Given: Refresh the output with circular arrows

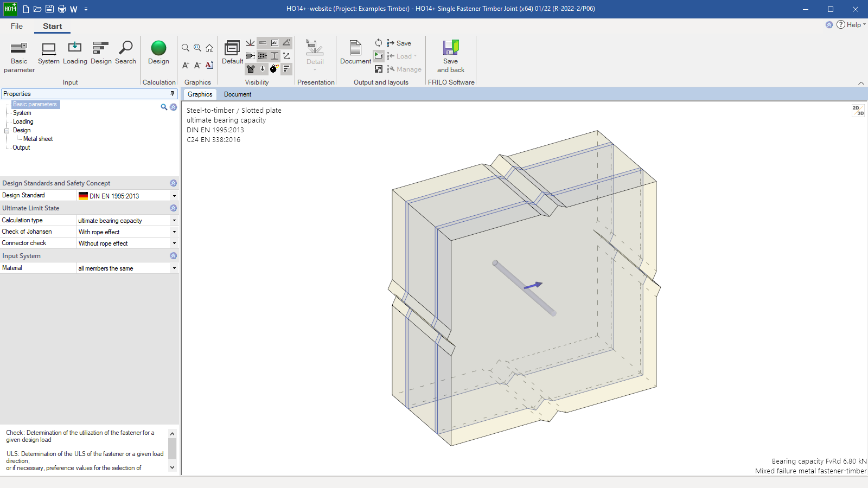Looking at the screenshot, I should click(x=379, y=43).
